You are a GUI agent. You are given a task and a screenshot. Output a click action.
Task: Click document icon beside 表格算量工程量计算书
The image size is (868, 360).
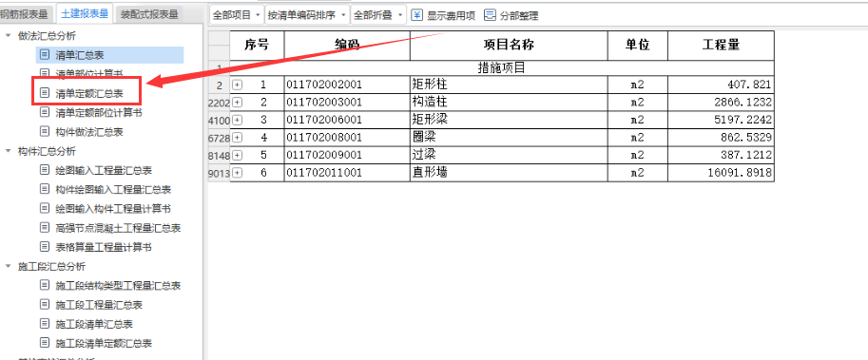45,247
